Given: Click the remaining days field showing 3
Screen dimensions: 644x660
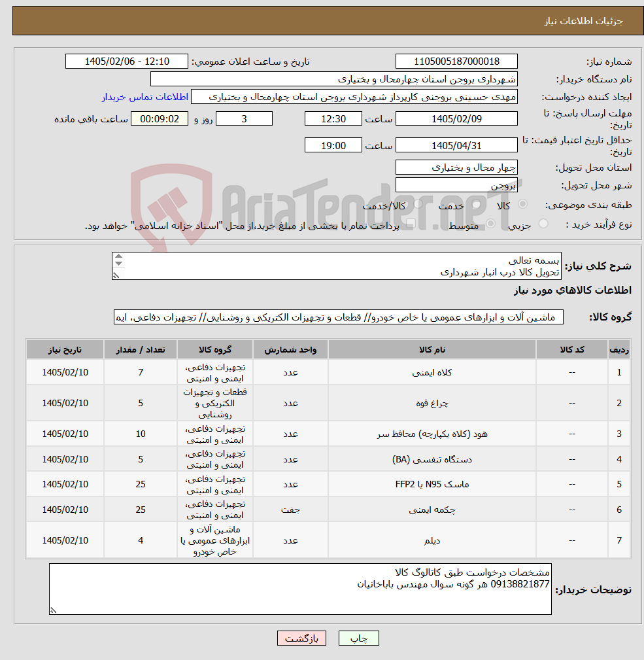Looking at the screenshot, I should (x=244, y=118).
